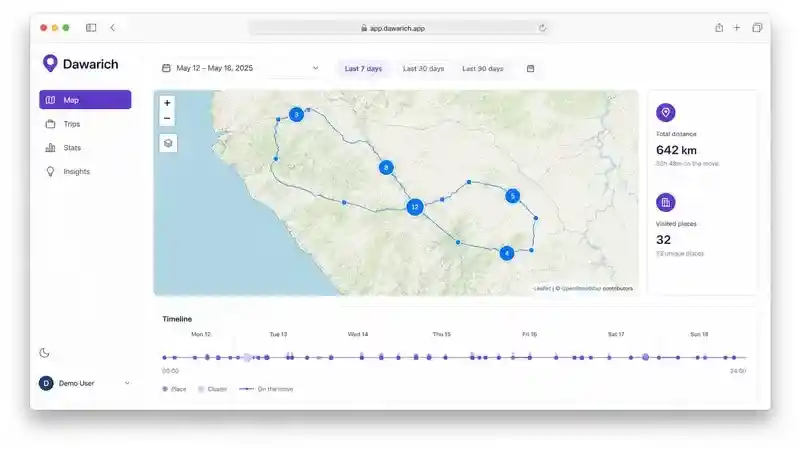Viewport: 800px width, 450px height.
Task: Click the Wed 14 timeline day label
Action: click(358, 334)
